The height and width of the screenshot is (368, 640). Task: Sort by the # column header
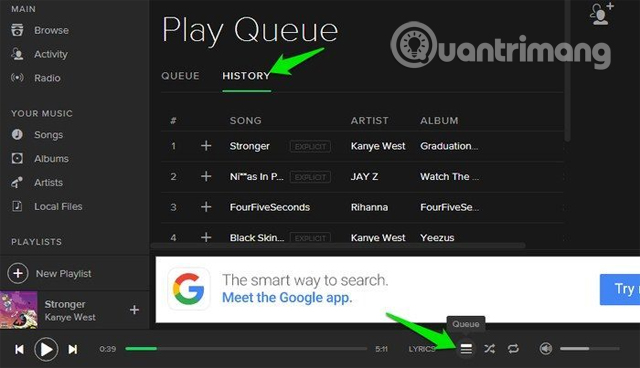tap(173, 120)
